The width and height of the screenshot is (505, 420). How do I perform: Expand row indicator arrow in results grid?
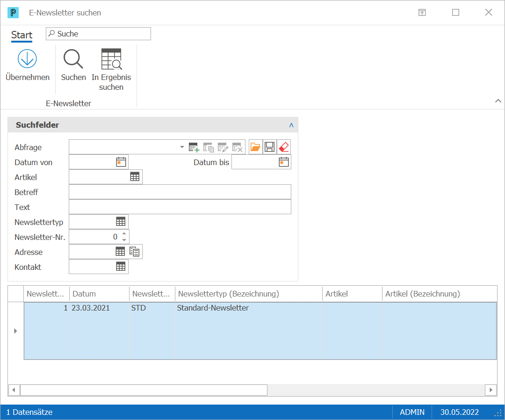pos(15,331)
